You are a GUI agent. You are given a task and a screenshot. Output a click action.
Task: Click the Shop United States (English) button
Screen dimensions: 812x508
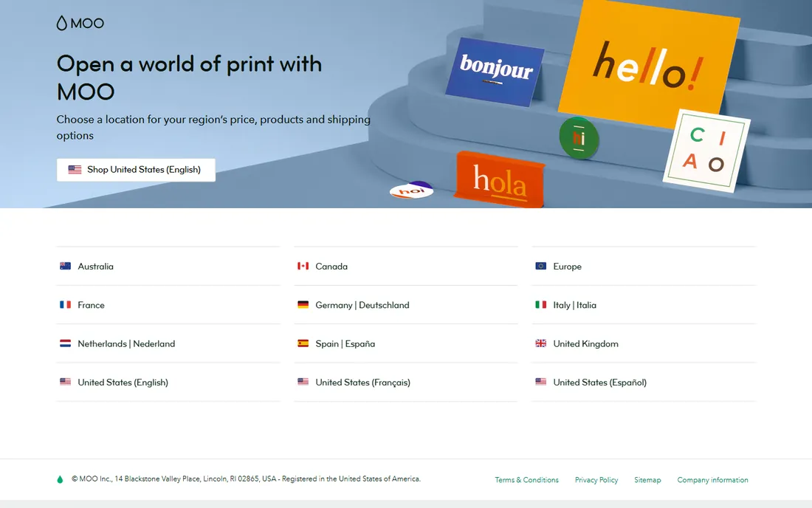pyautogui.click(x=136, y=170)
